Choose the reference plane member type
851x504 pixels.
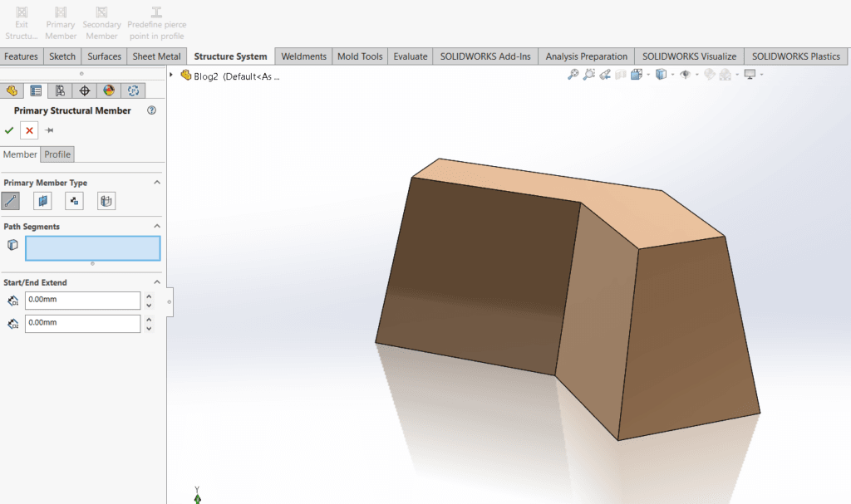point(42,200)
